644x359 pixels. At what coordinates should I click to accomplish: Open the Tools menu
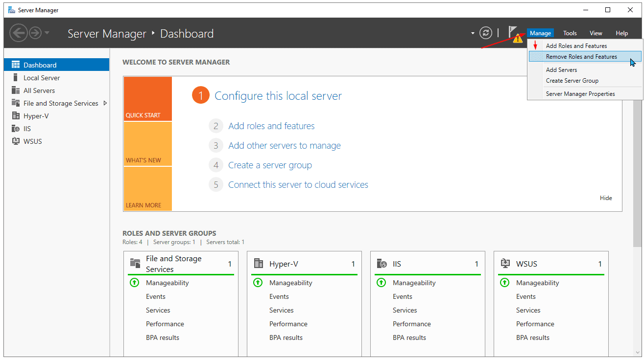point(570,33)
